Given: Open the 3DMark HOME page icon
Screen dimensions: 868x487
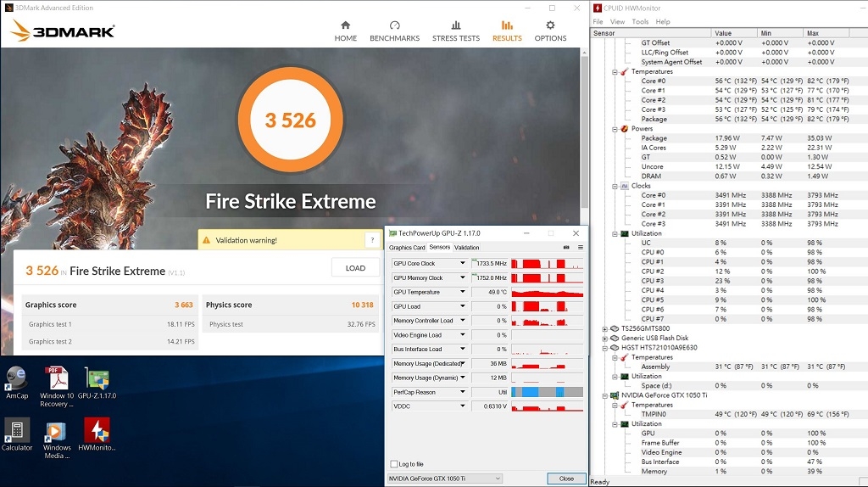Looking at the screenshot, I should 346,25.
